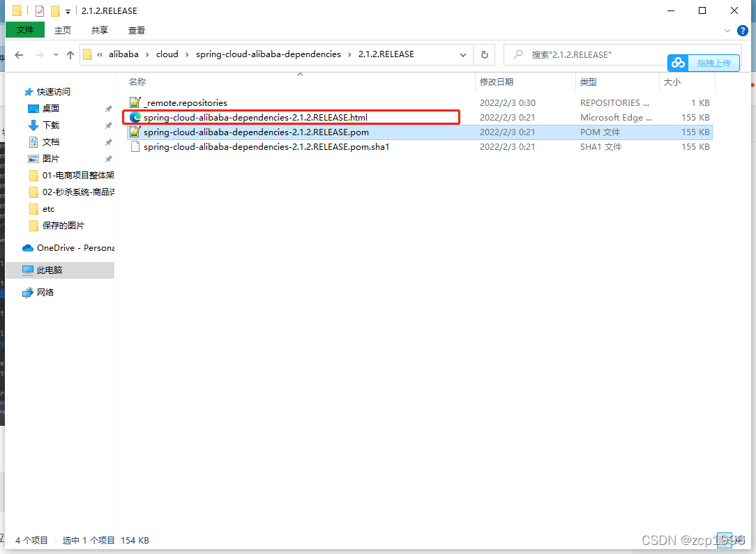Viewport: 756px width, 554px height.
Task: Click spring-cloud-alibaba-dependencies breadcrumb segment
Action: coord(268,54)
